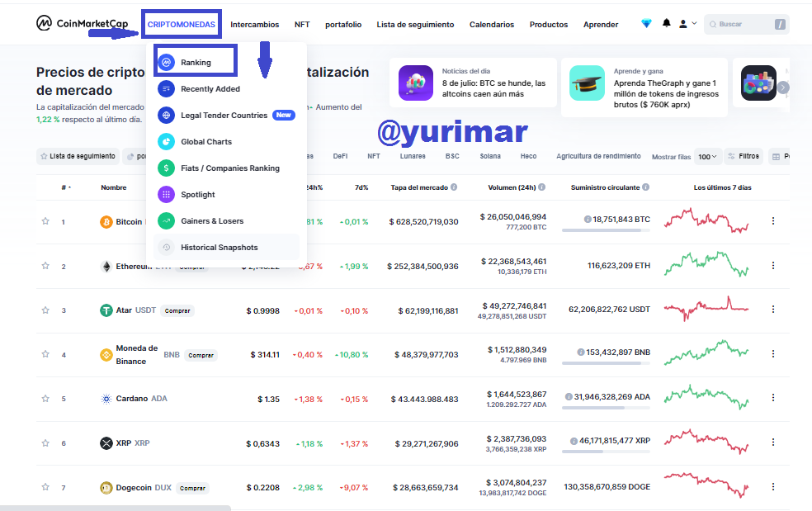Image resolution: width=812 pixels, height=511 pixels.
Task: Open the diamond rewards icon
Action: point(646,24)
